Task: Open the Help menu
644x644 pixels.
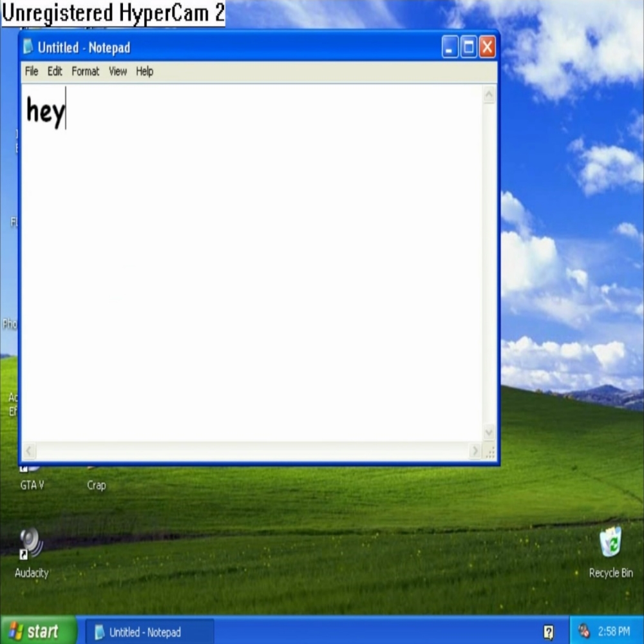Action: pyautogui.click(x=144, y=71)
